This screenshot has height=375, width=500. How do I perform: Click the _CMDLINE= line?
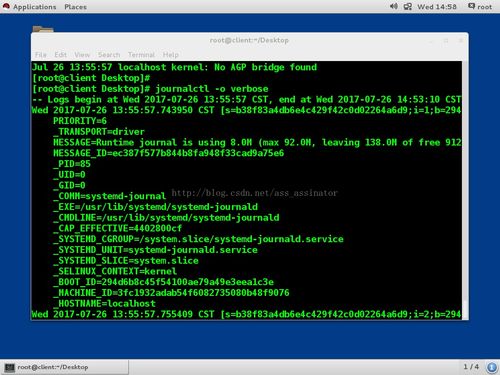pos(166,217)
